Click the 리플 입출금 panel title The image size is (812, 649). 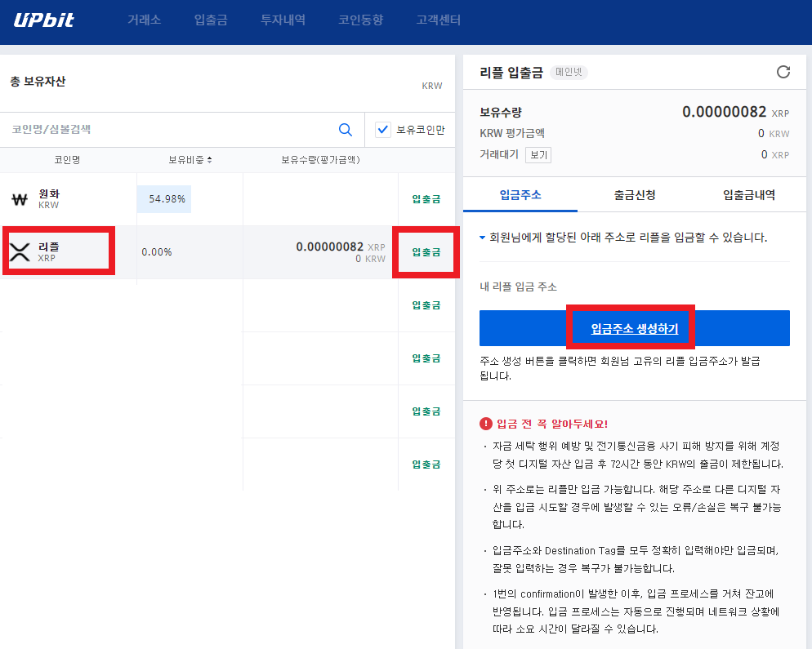(511, 73)
